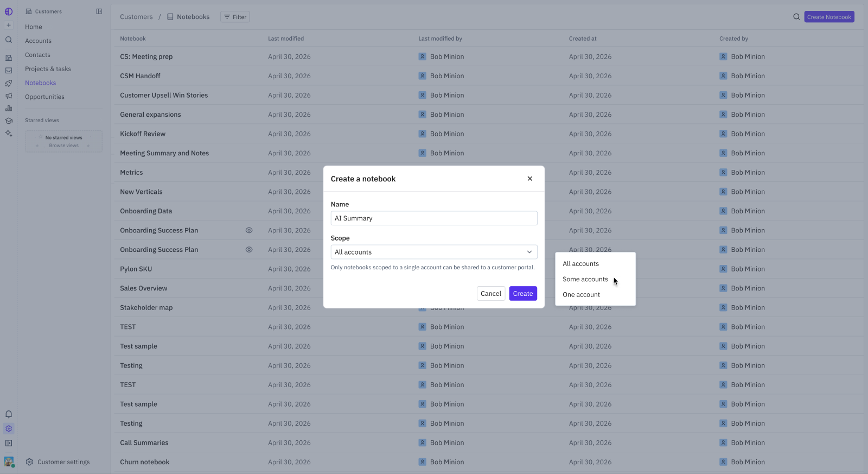Click the search magnifier near Create Notebook
Image resolution: width=868 pixels, height=474 pixels.
pyautogui.click(x=796, y=17)
